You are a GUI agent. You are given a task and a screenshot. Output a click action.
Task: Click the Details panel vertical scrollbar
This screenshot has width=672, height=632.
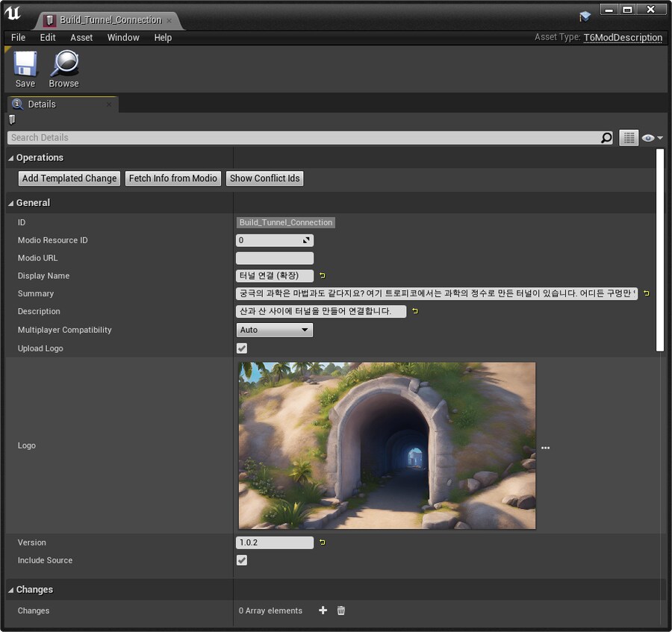coord(660,251)
